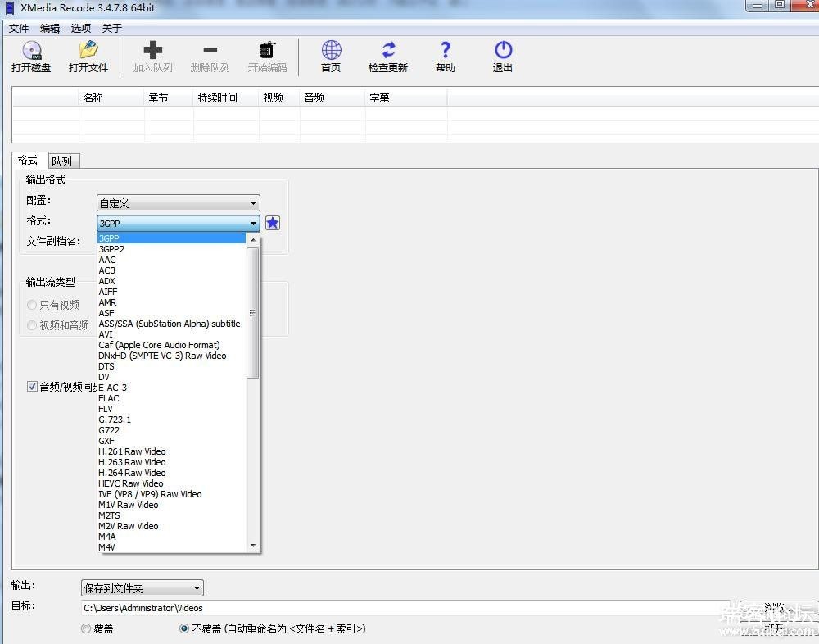Select the 覆盖 (overwrite) radio button
819x644 pixels.
click(86, 628)
